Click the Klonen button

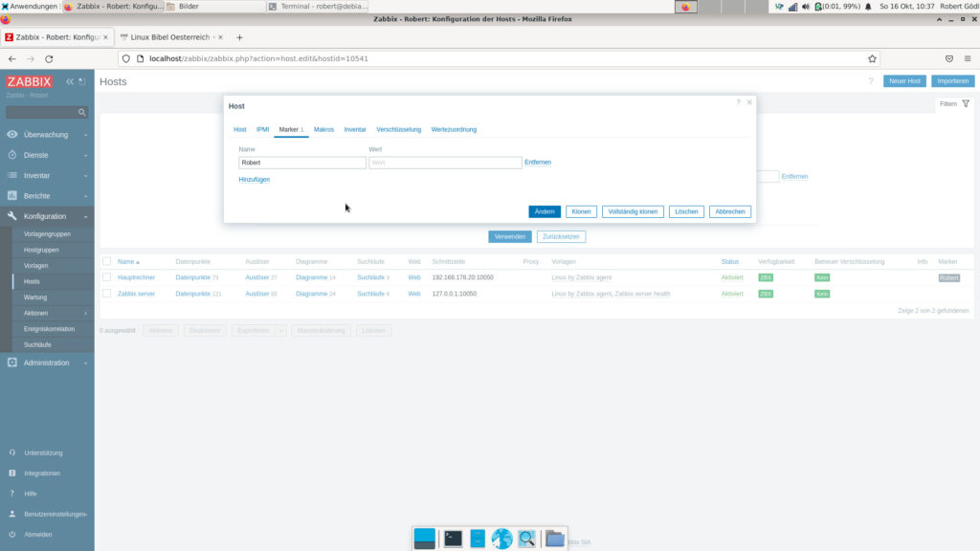coord(581,211)
